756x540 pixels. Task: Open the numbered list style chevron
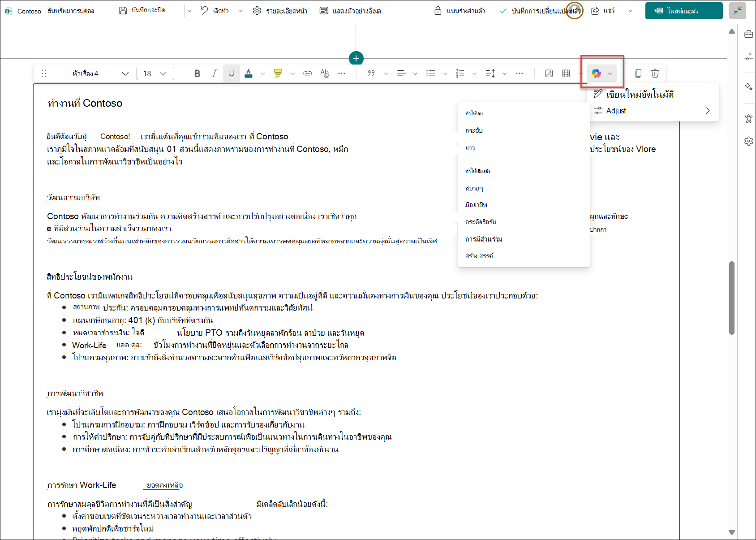pos(475,73)
